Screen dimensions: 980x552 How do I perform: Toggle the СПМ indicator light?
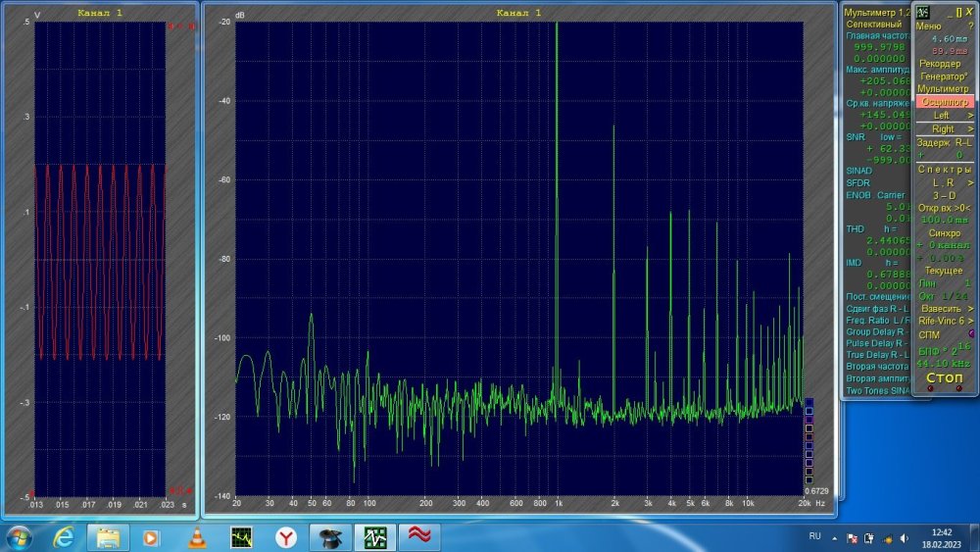tap(969, 334)
